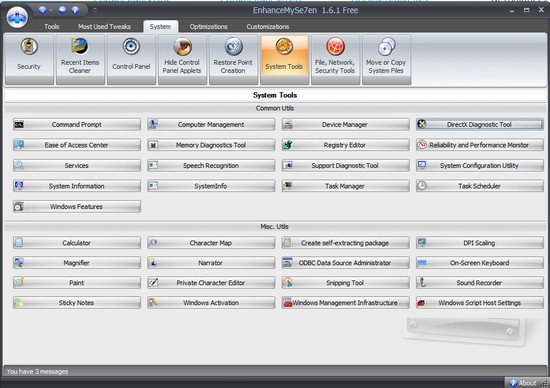This screenshot has height=388, width=550.
Task: Open Control Panel ribbon item
Action: click(131, 59)
